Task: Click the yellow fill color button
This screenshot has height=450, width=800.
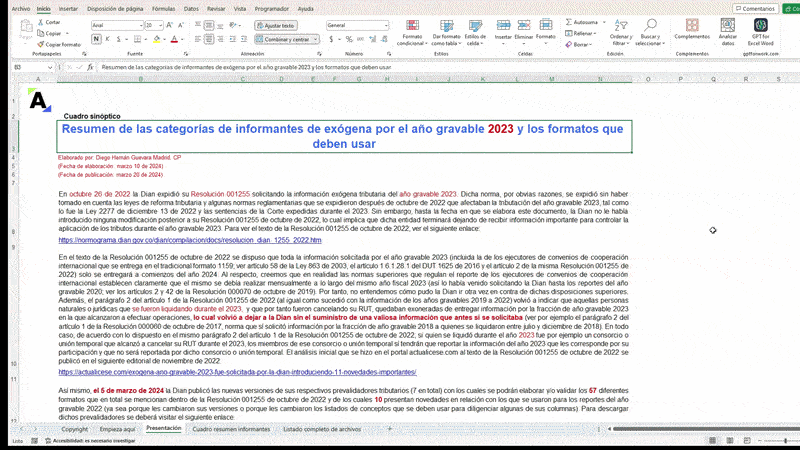Action: 156,39
